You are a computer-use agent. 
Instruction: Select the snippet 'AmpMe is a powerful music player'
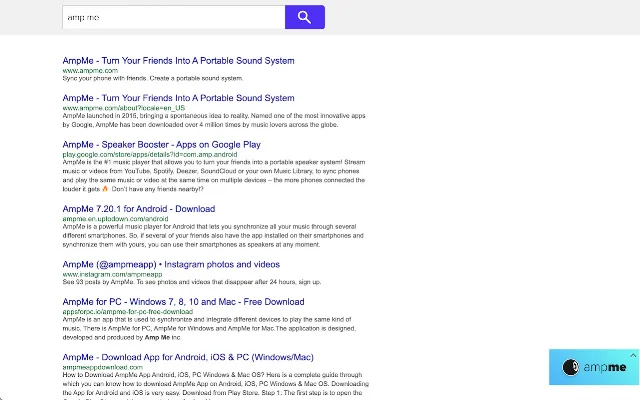click(213, 236)
